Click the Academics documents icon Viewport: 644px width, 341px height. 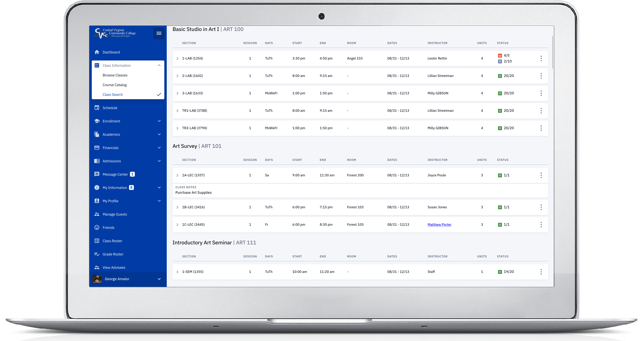point(97,134)
